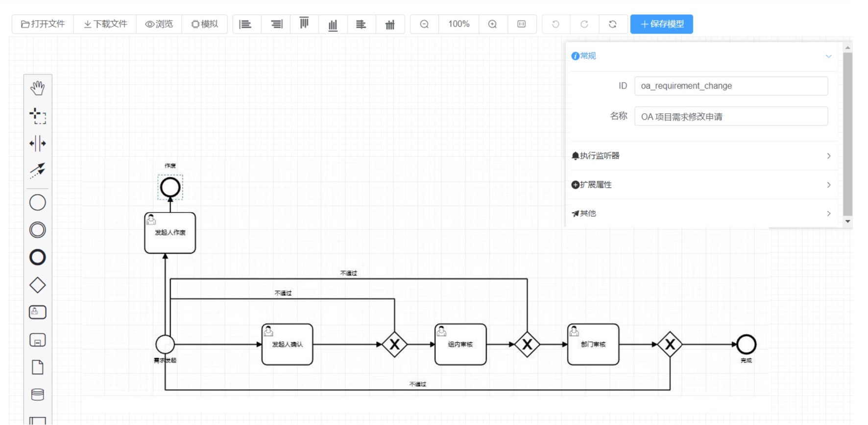Center-align elements vertically with toolbar icon

(390, 24)
